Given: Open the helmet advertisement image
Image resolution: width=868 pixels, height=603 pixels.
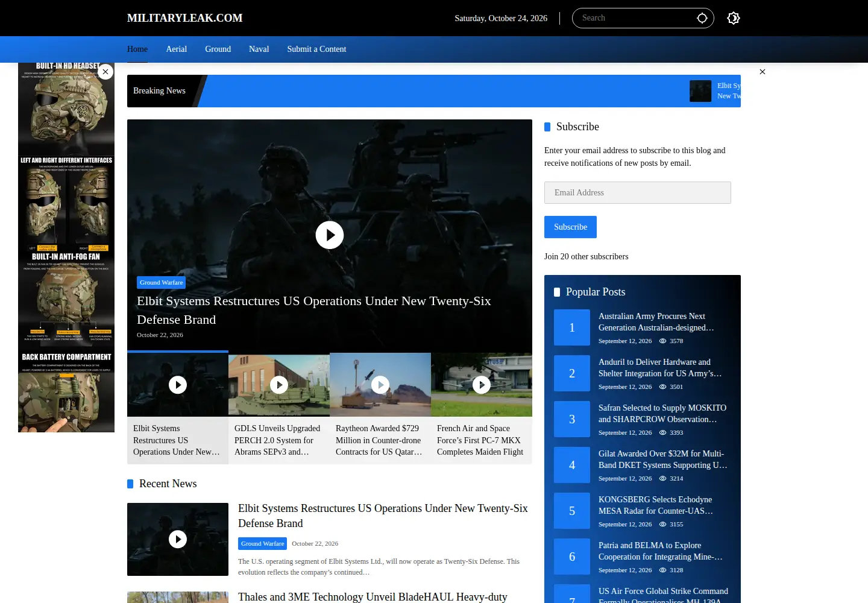Looking at the screenshot, I should point(66,247).
